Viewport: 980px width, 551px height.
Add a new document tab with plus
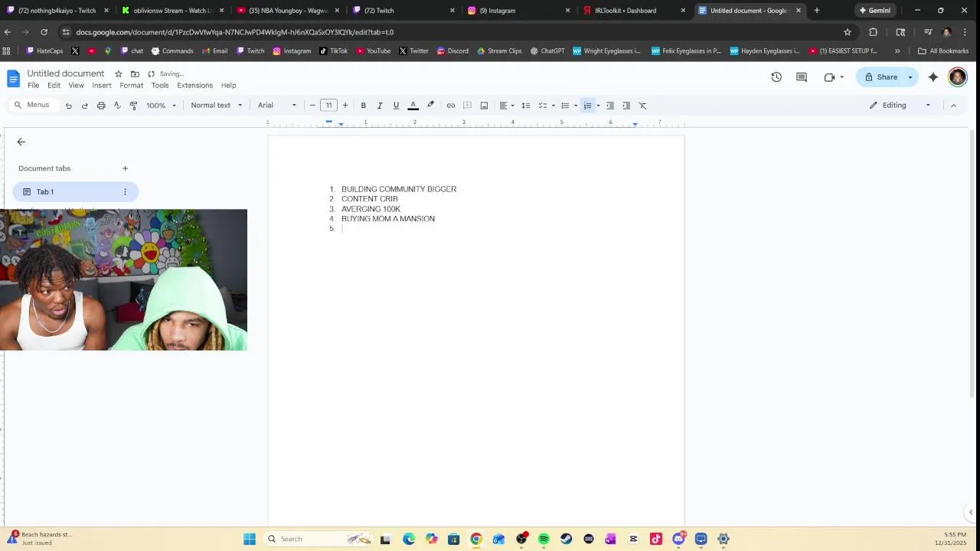(125, 168)
